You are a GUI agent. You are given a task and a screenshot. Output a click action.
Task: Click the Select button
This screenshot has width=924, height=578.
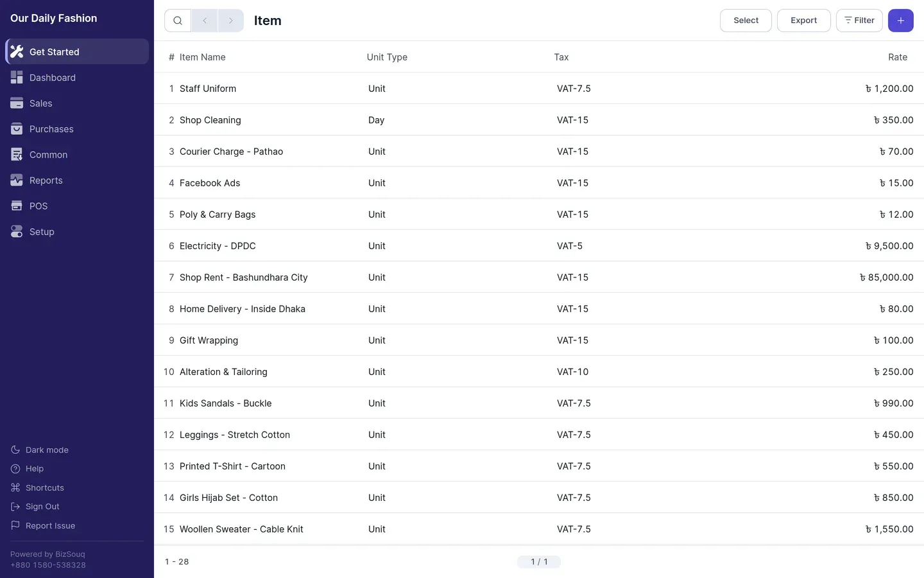click(x=746, y=21)
